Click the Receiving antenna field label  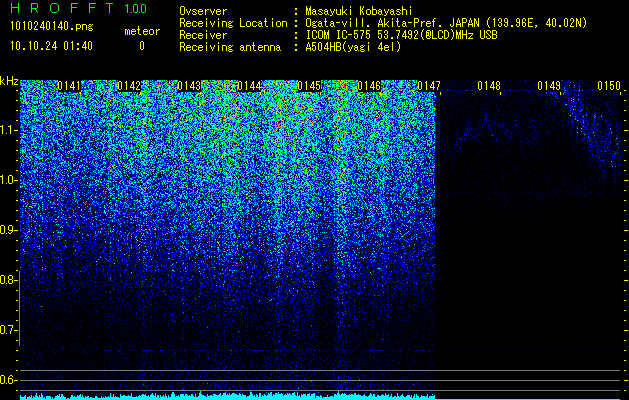230,47
